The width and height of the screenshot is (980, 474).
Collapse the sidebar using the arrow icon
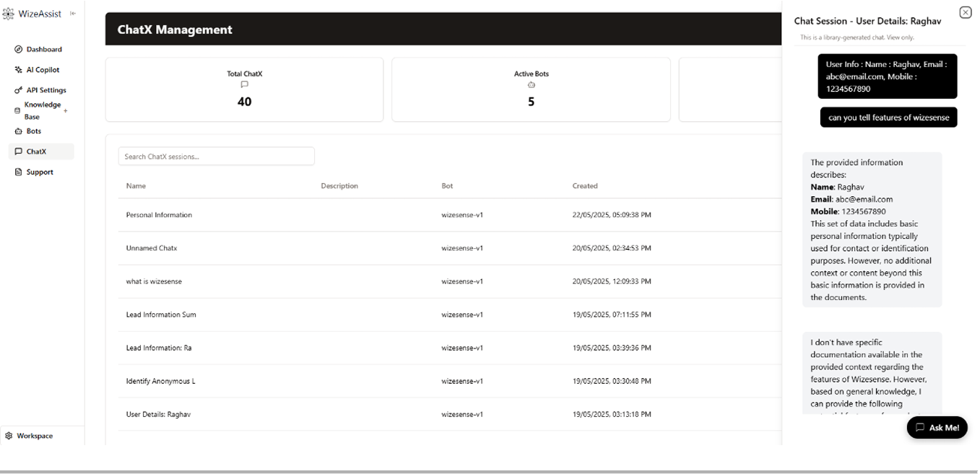pos(73,14)
